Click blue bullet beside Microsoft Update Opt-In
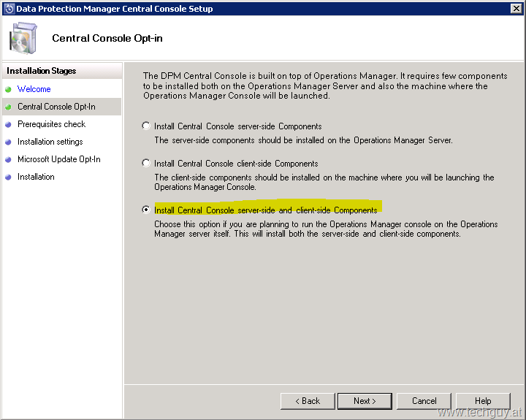The width and height of the screenshot is (526, 420). 8,160
